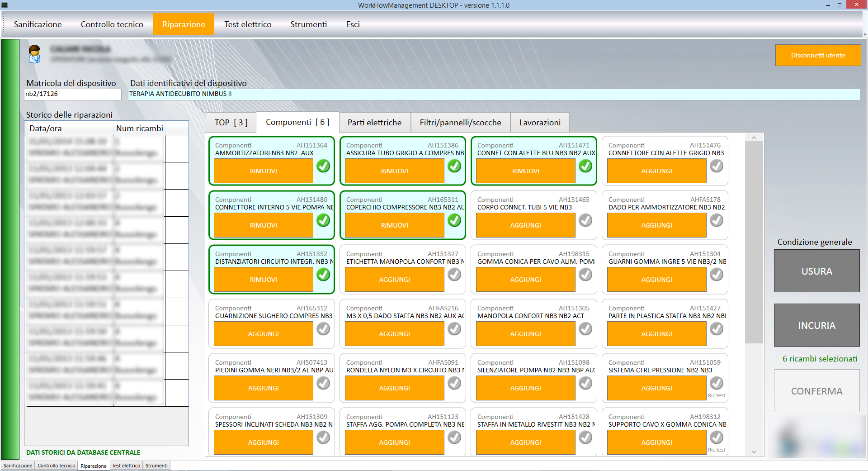Add SISTEMA CTRL PRESSIONE with AGGIUNGI
This screenshot has width=868, height=471.
click(x=657, y=388)
